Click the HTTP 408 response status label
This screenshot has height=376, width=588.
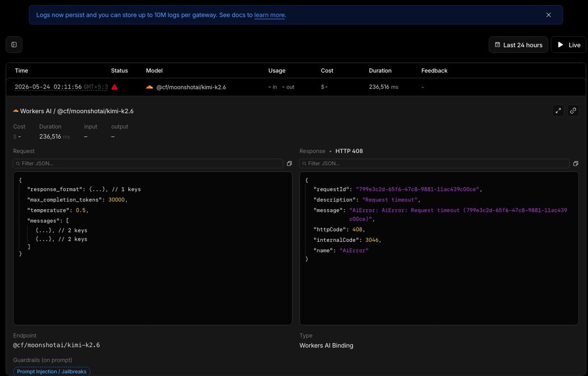(349, 151)
